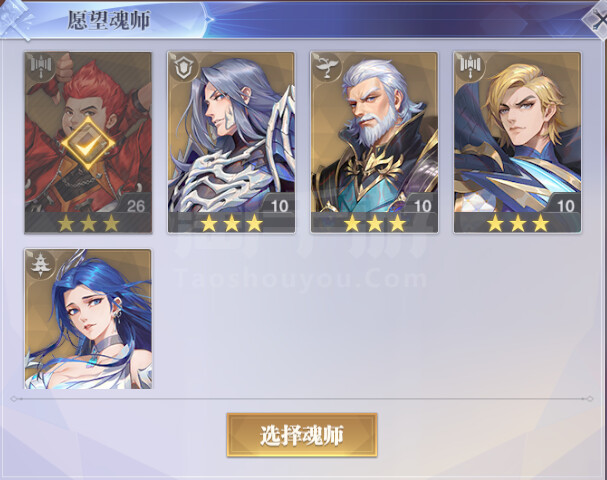Click the level 26 badge on red-haired card
Screen dimensions: 607x480
[136, 206]
